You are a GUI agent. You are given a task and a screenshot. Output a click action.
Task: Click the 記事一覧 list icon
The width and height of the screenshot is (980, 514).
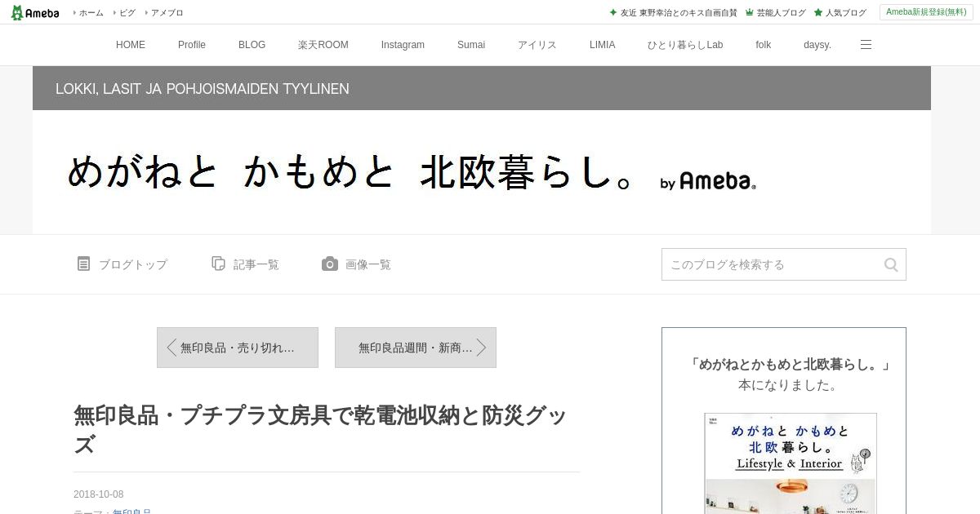point(218,264)
